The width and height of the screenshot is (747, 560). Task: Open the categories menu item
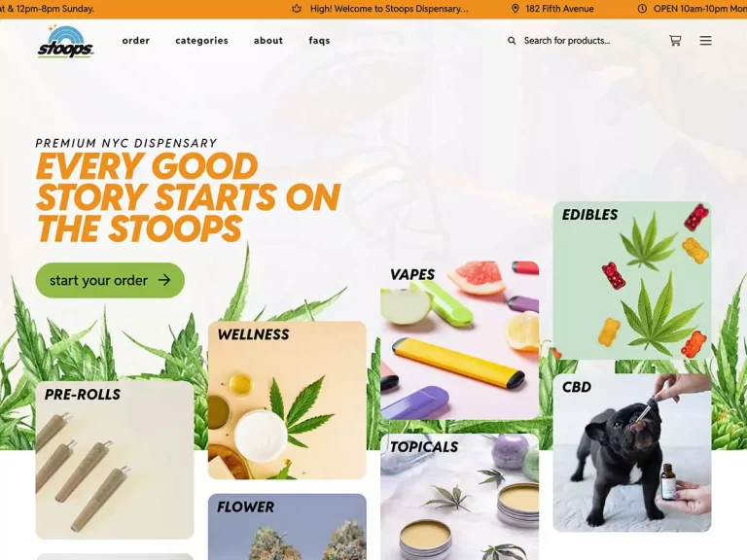pos(201,41)
